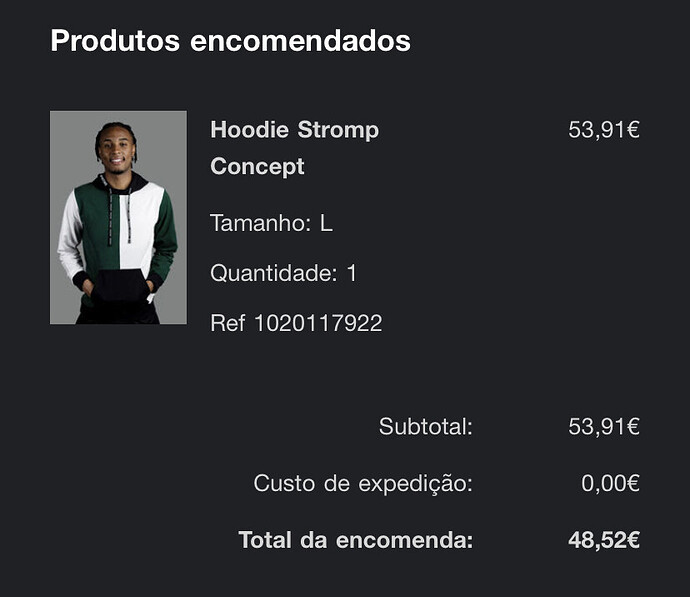Viewport: 690px width, 597px height.
Task: Click the size value 'L'
Action: (326, 223)
